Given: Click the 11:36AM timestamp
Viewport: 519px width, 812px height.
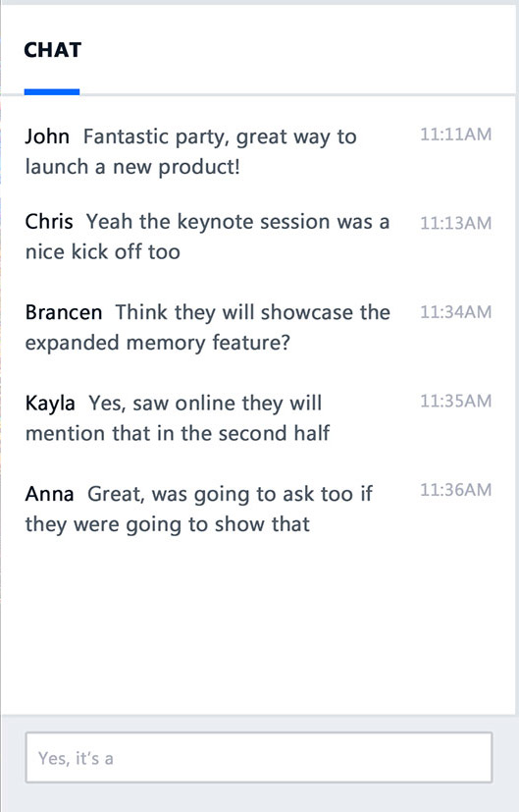Looking at the screenshot, I should coord(455,490).
